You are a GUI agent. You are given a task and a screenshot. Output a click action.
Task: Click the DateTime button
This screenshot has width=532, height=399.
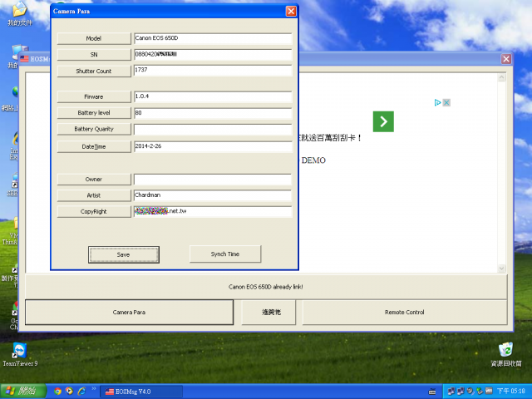pyautogui.click(x=94, y=146)
